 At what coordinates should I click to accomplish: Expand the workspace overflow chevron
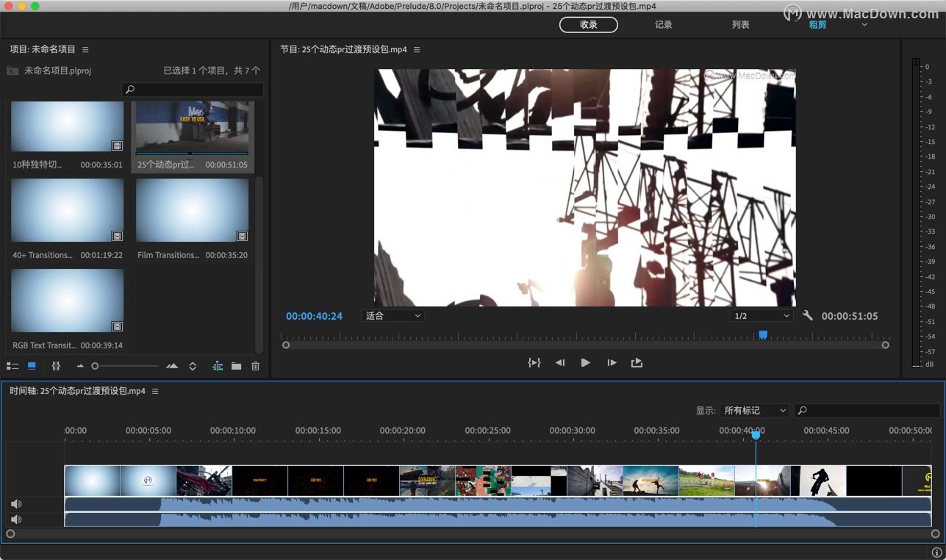pos(864,24)
